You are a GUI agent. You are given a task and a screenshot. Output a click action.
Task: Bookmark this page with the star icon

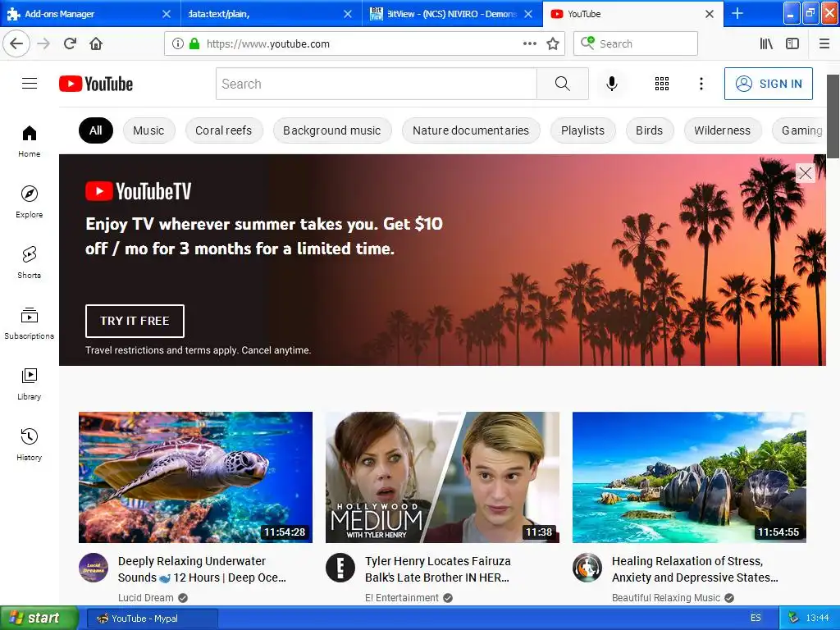point(553,43)
